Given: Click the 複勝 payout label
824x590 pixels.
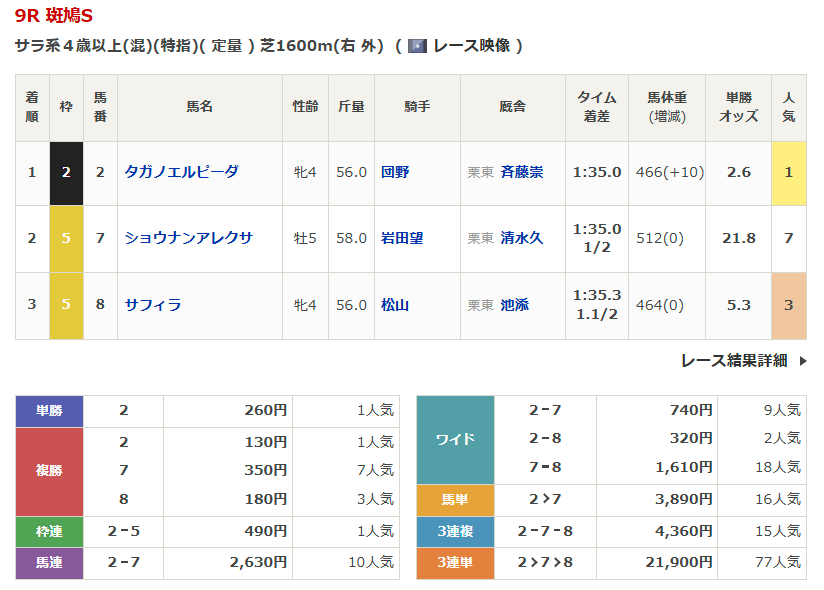Looking at the screenshot, I should pyautogui.click(x=49, y=470).
